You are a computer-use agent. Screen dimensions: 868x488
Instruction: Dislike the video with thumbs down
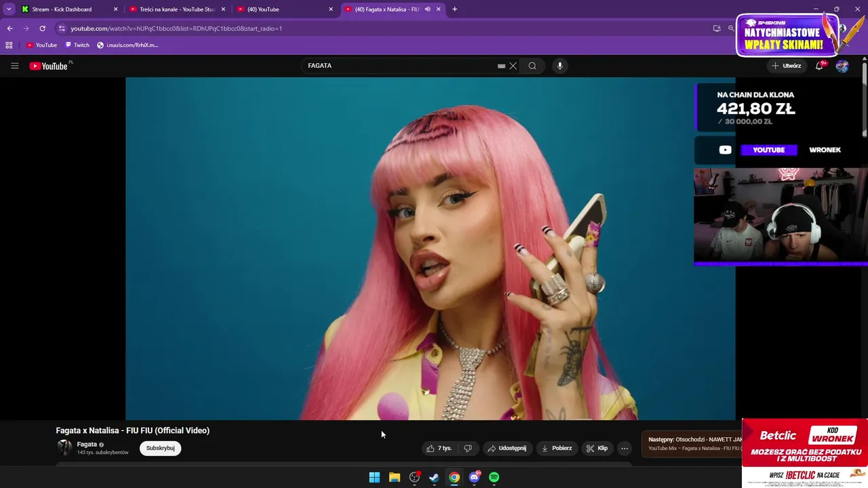pyautogui.click(x=468, y=448)
